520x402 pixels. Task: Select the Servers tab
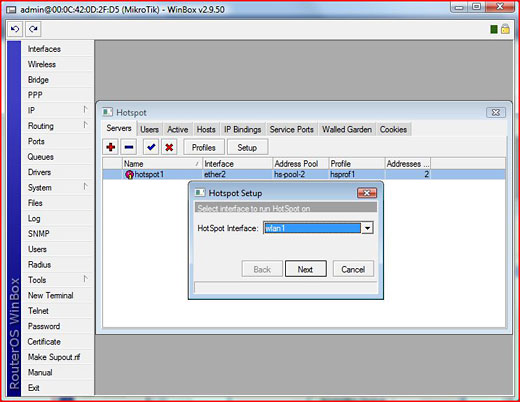119,128
